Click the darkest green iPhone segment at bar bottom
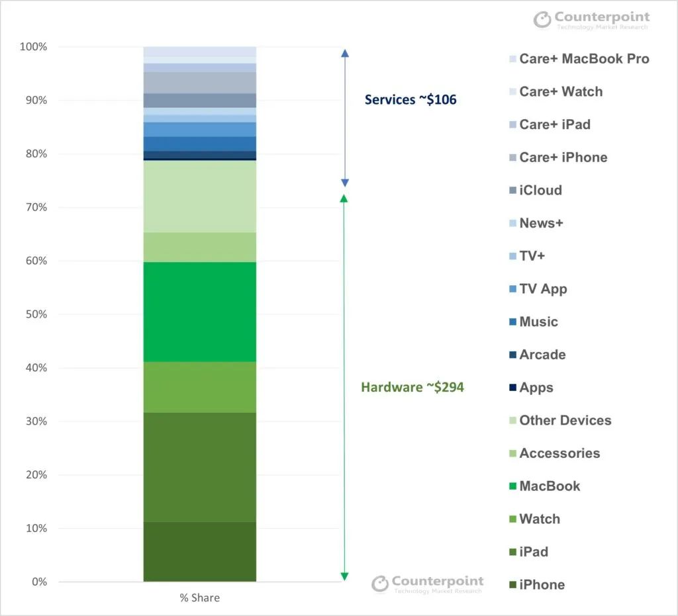 (200, 552)
